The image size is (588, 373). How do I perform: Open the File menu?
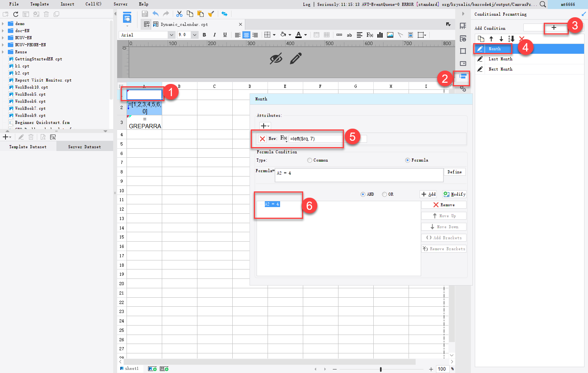[14, 4]
